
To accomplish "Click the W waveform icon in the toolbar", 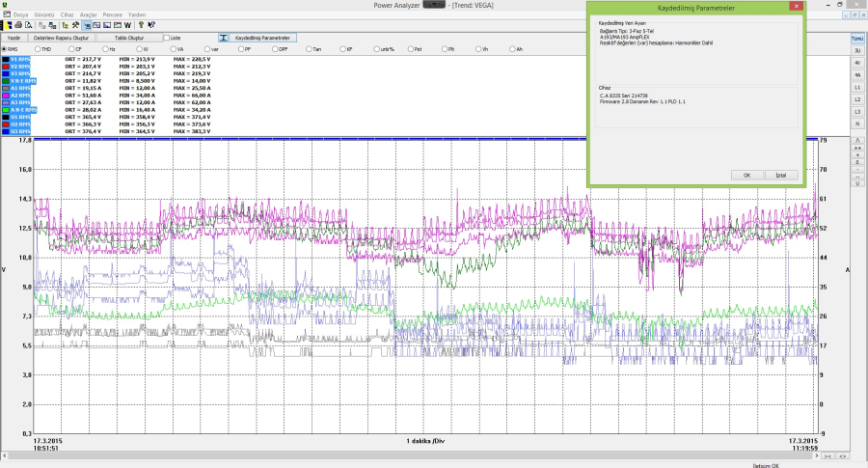I will point(127,25).
